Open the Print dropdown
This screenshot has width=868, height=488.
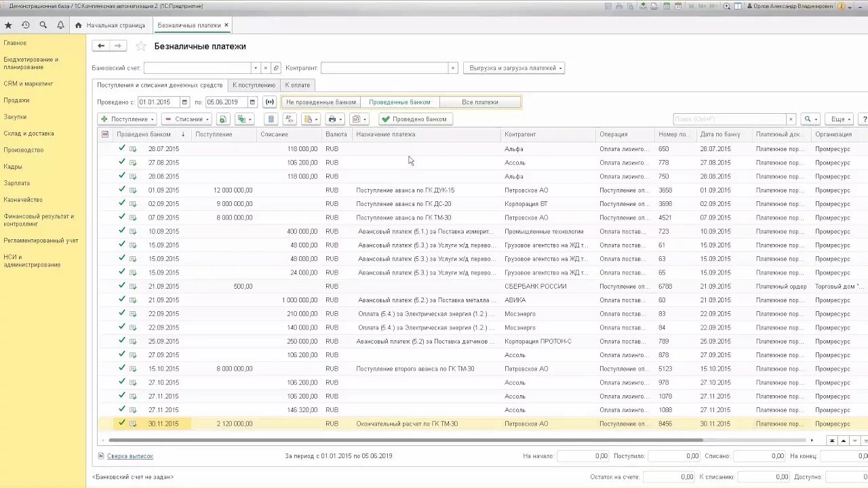pos(335,119)
